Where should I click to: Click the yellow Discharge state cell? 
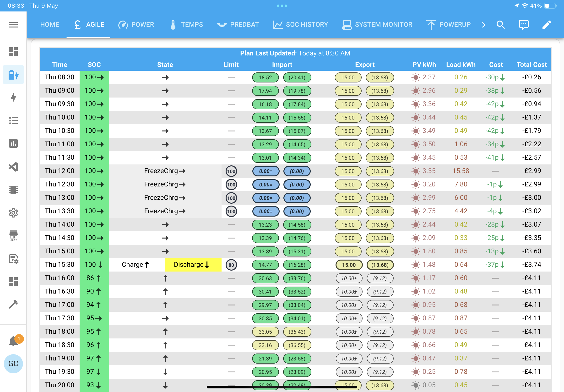click(193, 265)
